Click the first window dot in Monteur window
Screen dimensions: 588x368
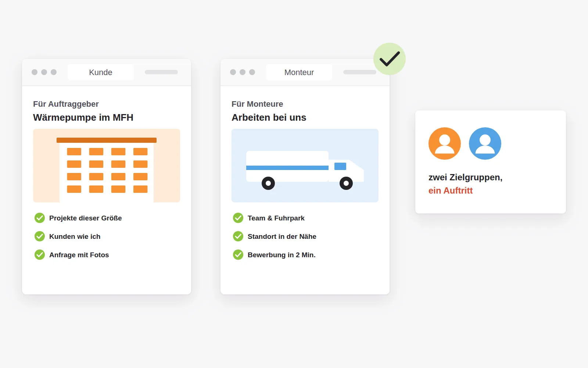point(233,72)
